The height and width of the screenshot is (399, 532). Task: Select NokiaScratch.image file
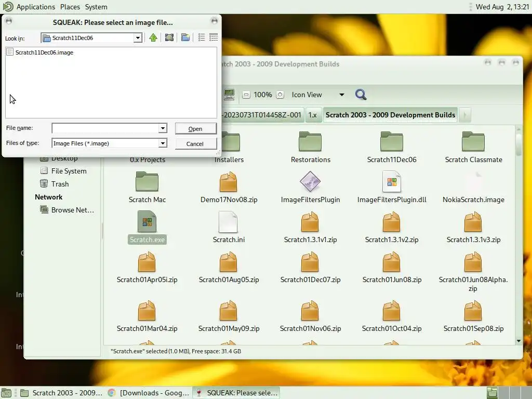tap(473, 187)
